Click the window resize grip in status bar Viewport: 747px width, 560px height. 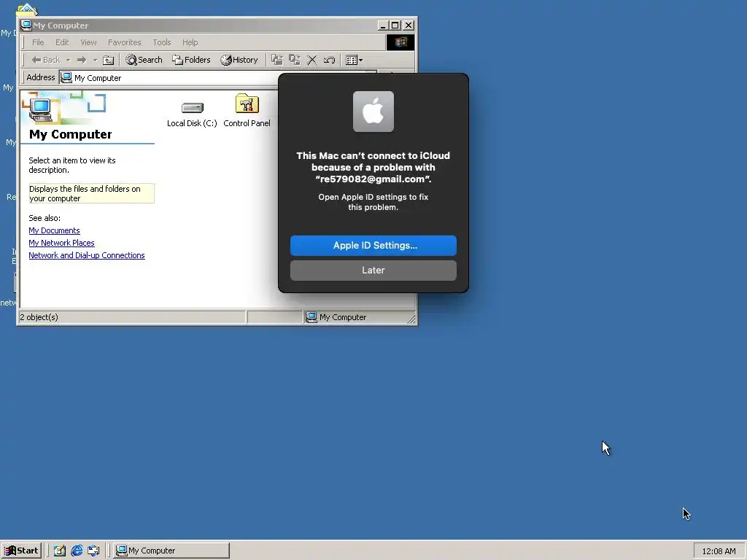point(411,319)
